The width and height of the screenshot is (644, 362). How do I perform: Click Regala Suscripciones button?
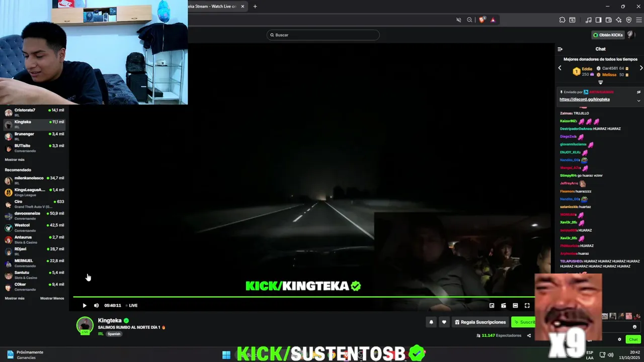pos(480,322)
